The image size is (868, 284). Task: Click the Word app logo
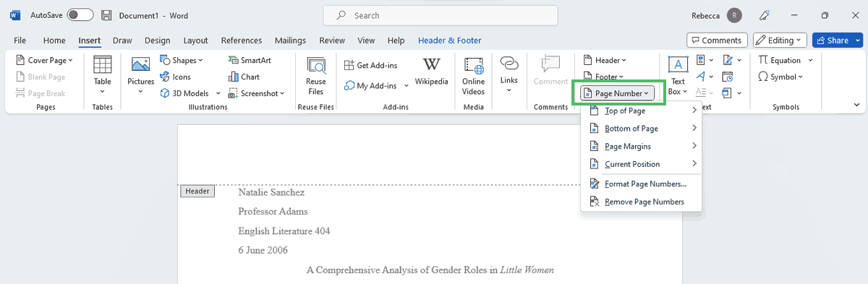coord(15,15)
